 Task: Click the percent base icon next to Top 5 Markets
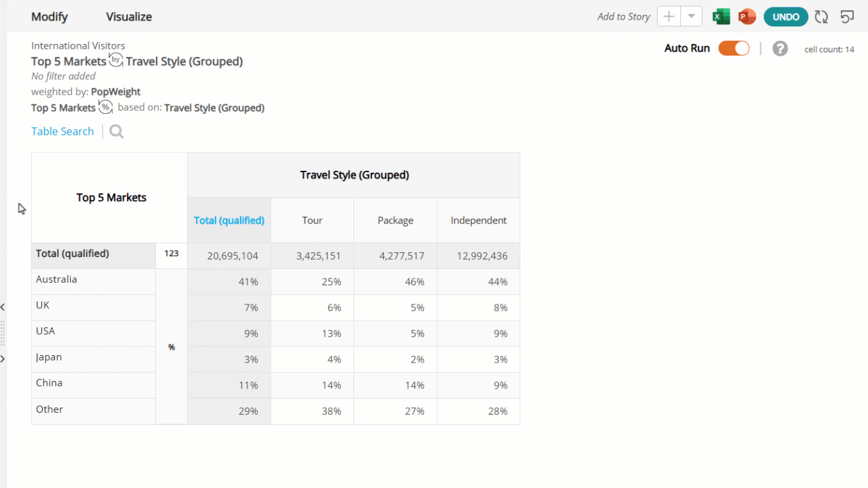coord(105,106)
